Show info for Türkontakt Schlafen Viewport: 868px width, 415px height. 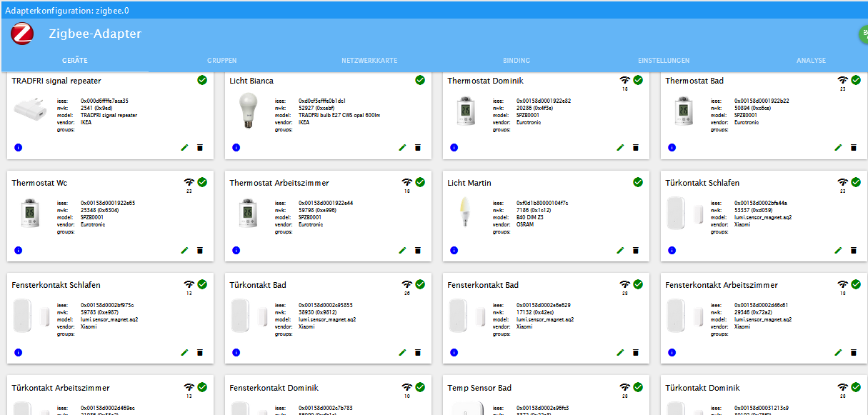click(672, 250)
